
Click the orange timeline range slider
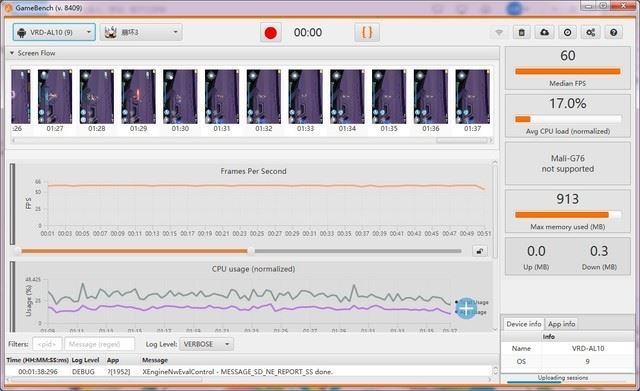pyautogui.click(x=134, y=251)
